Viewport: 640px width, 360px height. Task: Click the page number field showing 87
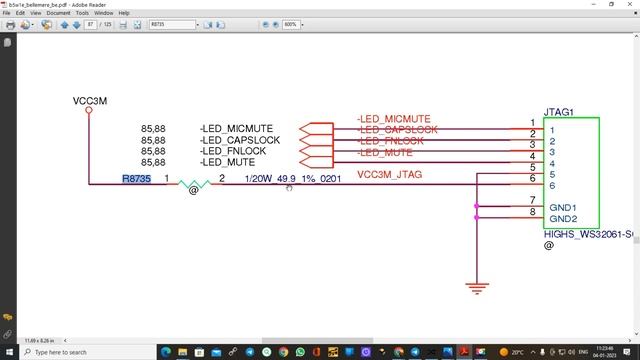pyautogui.click(x=91, y=24)
